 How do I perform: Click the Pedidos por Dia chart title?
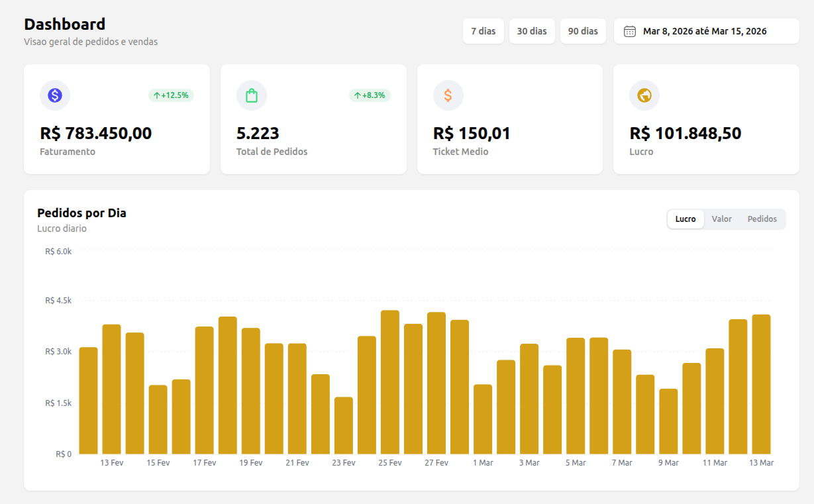pyautogui.click(x=81, y=213)
